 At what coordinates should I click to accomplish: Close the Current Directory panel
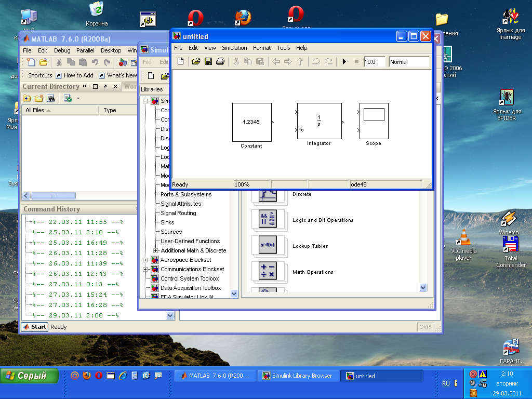(x=115, y=87)
